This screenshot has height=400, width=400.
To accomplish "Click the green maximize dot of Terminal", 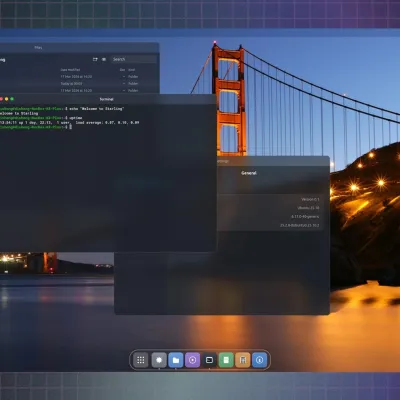I will (x=12, y=99).
